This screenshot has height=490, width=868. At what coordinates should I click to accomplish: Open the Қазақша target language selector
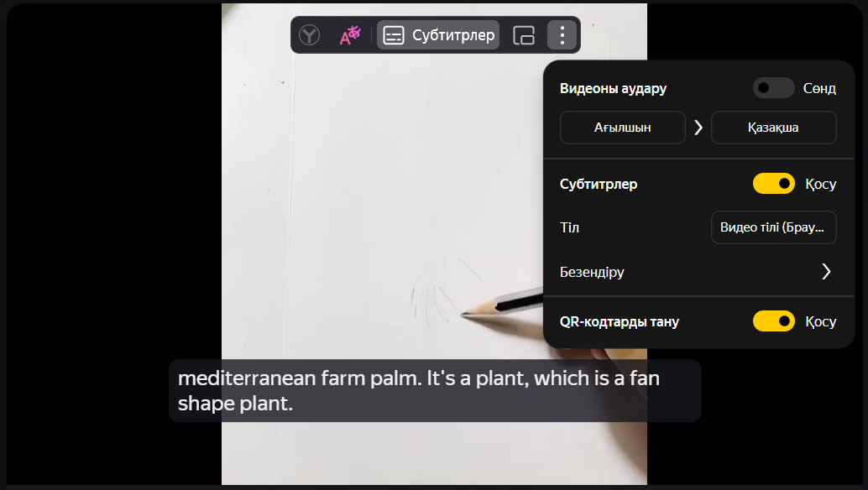click(x=773, y=128)
